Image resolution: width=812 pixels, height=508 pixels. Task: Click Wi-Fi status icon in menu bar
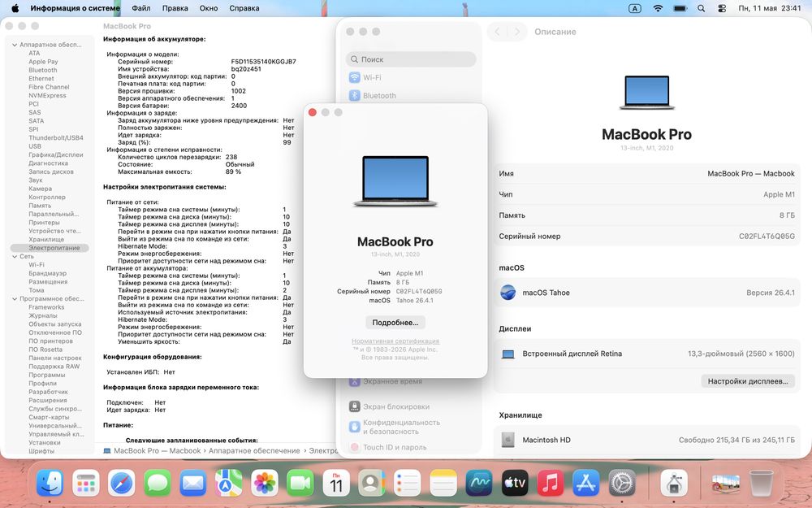point(658,8)
